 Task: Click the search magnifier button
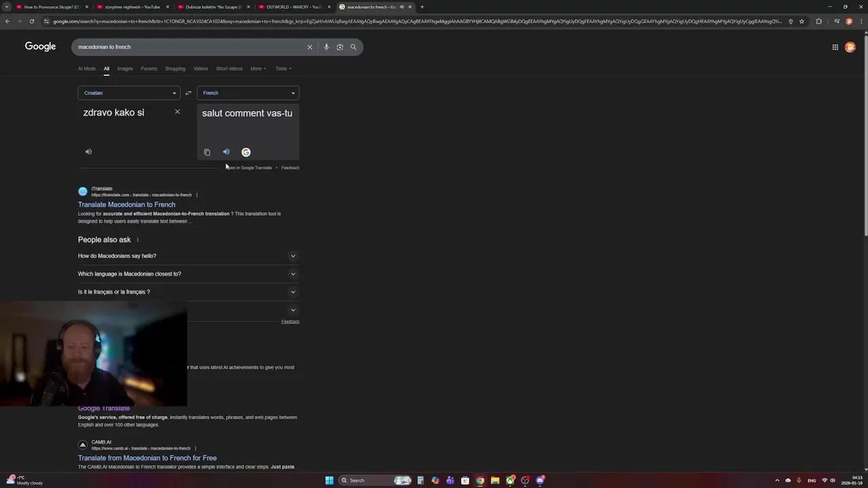tap(353, 47)
